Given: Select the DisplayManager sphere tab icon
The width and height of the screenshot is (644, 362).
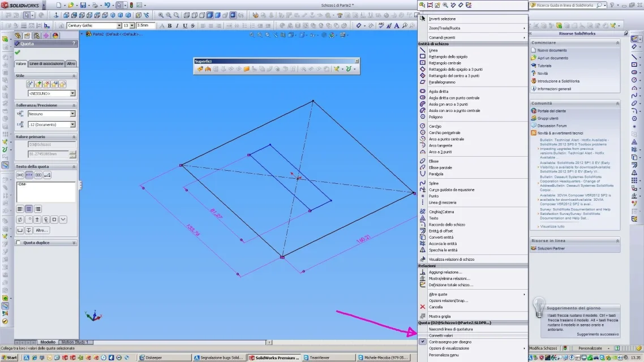Looking at the screenshot, I should point(55,36).
